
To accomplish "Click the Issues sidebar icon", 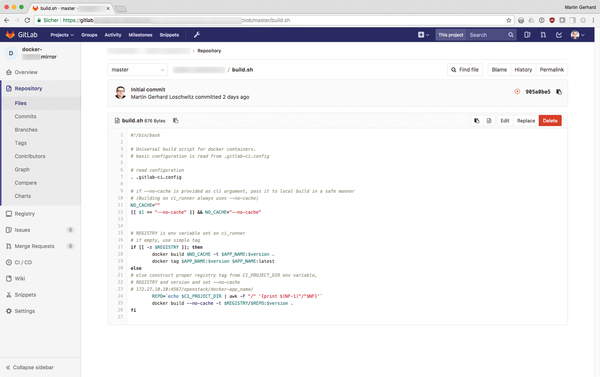I will click(x=9, y=230).
